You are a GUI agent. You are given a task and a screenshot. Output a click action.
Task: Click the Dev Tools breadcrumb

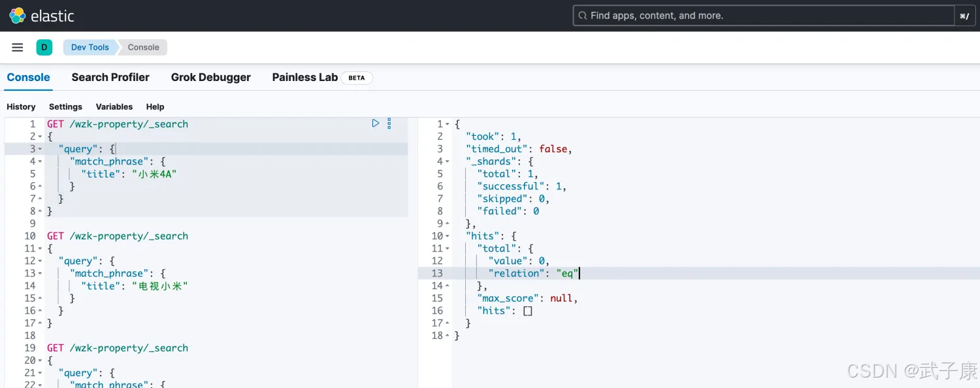pos(90,47)
